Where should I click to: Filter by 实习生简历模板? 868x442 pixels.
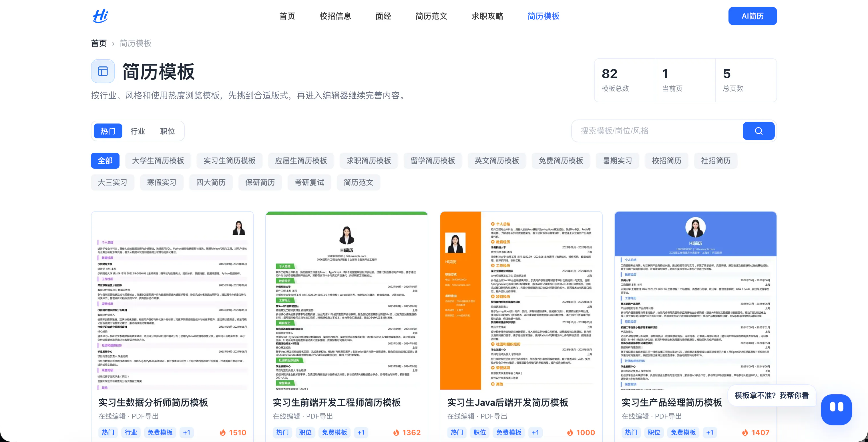point(230,161)
